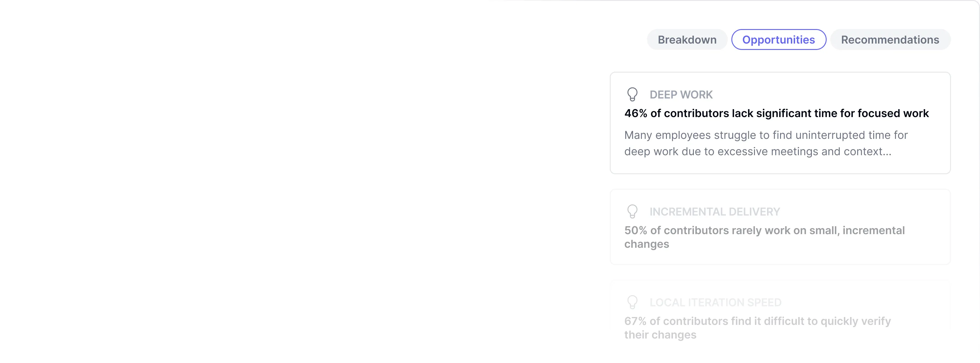Image resolution: width=980 pixels, height=363 pixels.
Task: Switch to the Breakdown tab
Action: (x=687, y=40)
